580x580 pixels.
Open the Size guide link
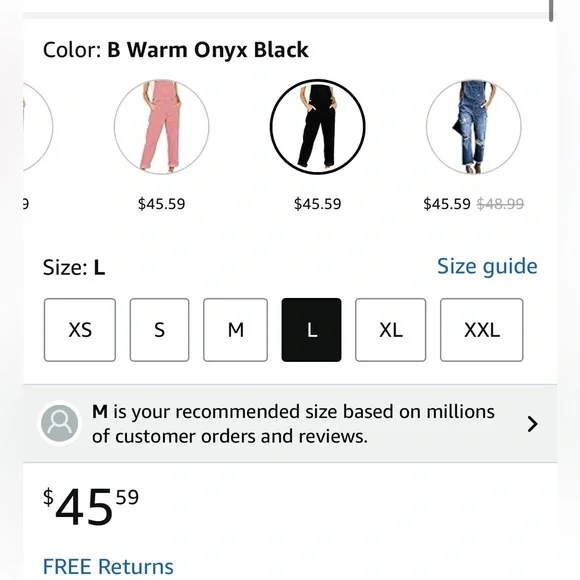[x=487, y=266]
